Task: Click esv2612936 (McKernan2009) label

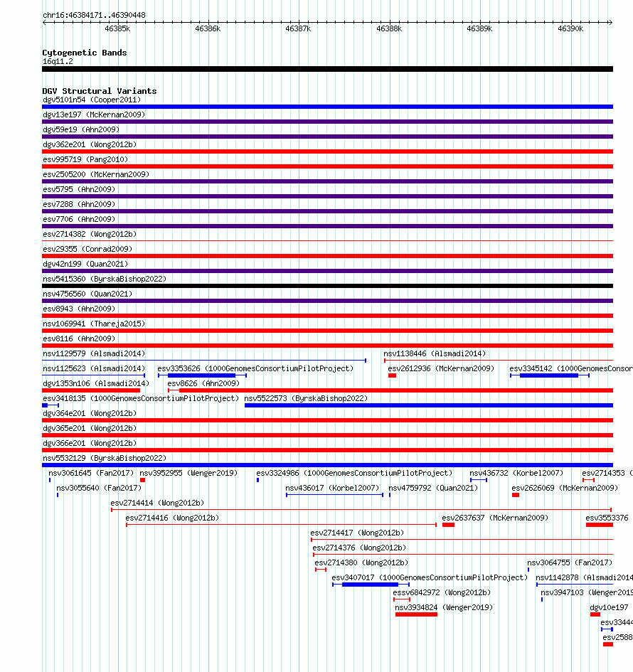Action: pos(441,368)
